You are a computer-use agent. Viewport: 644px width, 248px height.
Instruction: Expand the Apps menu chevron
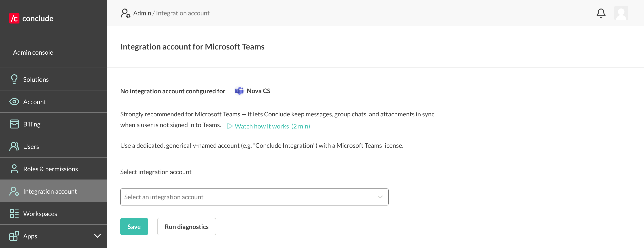97,236
